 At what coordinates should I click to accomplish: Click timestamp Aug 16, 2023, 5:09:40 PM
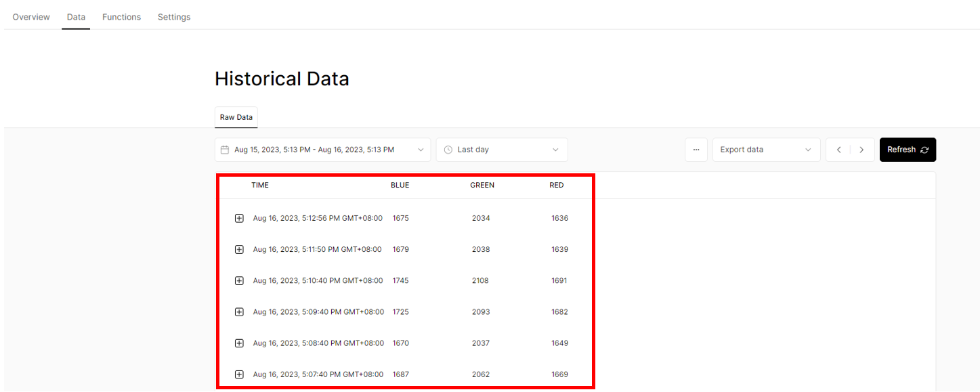point(318,311)
